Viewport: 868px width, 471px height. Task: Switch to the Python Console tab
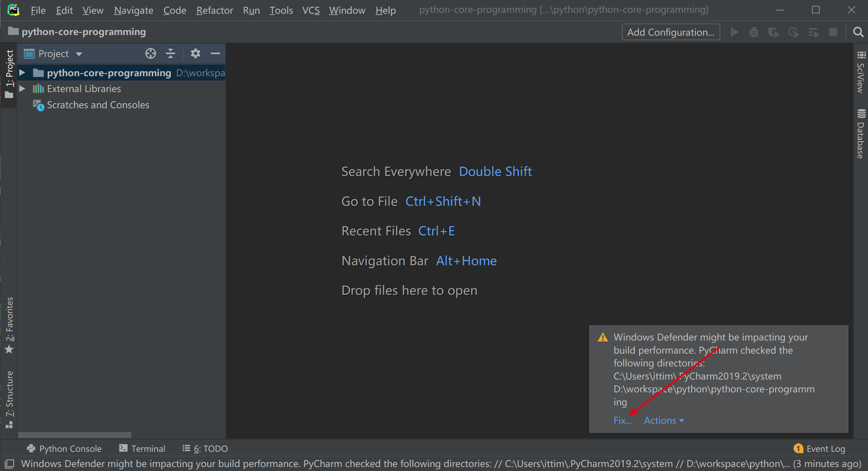tap(64, 449)
